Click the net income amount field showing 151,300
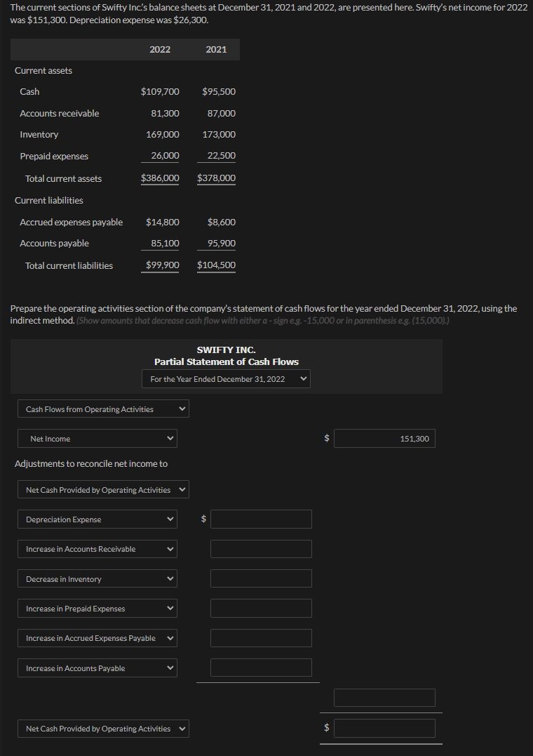Screen dimensions: 533x756 pos(384,439)
